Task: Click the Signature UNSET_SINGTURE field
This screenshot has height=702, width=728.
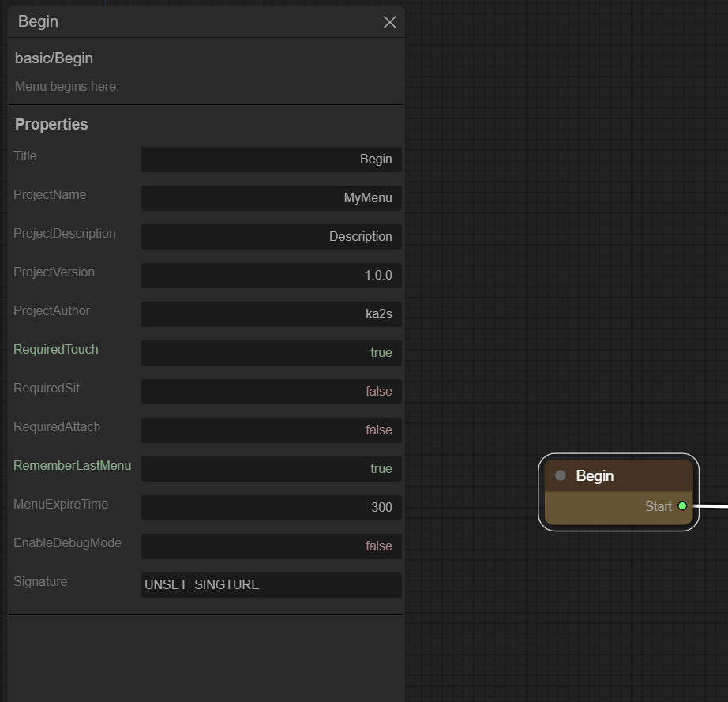Action: (271, 585)
